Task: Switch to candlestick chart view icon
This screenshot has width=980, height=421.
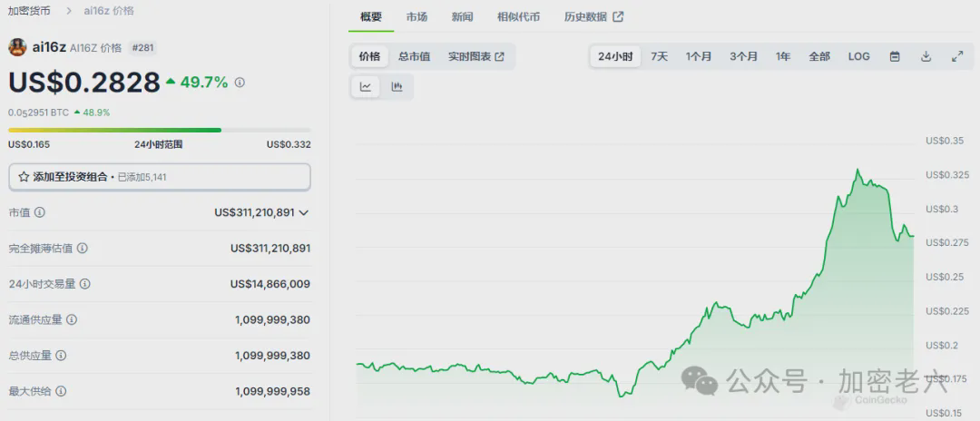Action: (x=397, y=87)
